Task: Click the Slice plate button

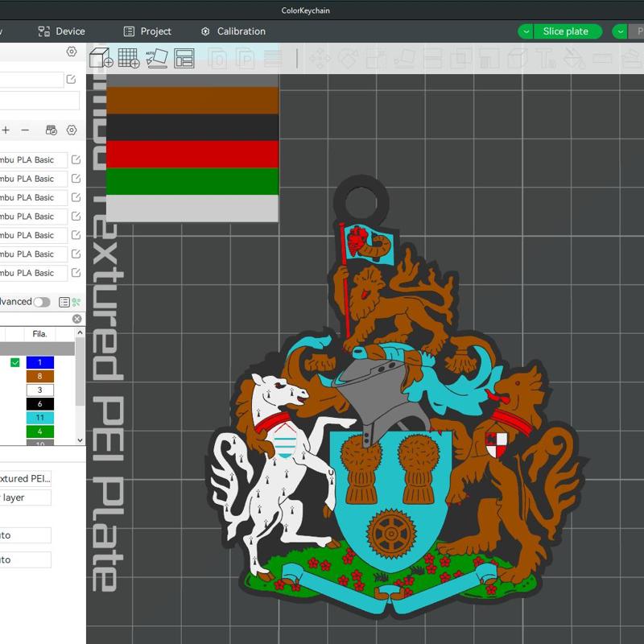Action: 566,31
